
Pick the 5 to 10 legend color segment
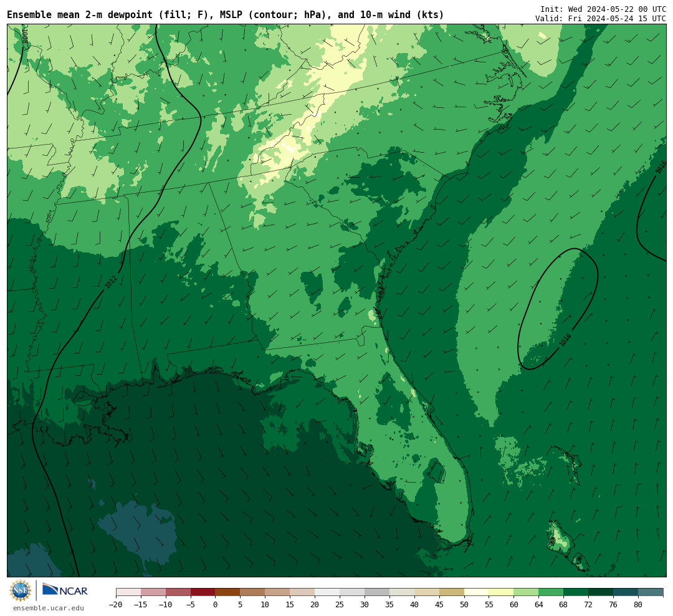253,592
